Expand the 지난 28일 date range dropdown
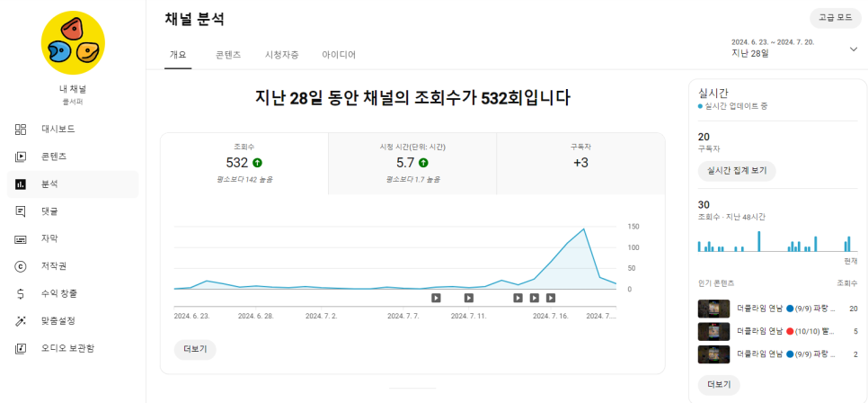868x403 pixels. (794, 49)
